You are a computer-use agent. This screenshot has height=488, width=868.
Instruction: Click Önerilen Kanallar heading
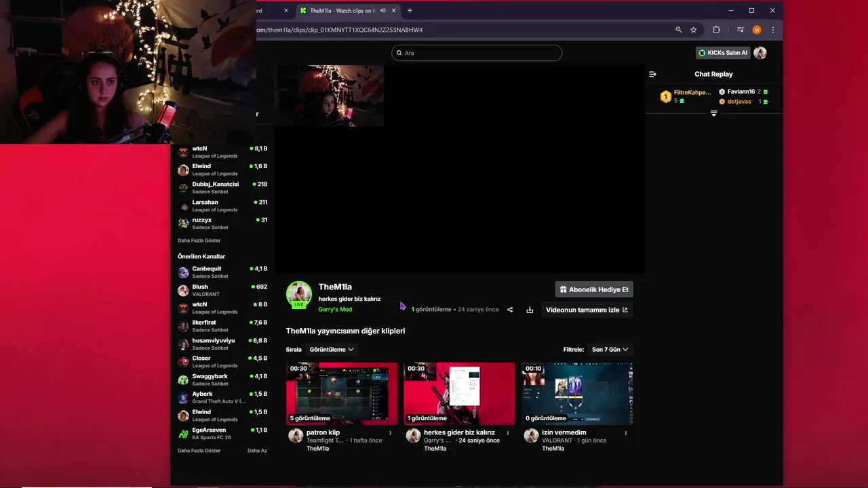point(201,256)
